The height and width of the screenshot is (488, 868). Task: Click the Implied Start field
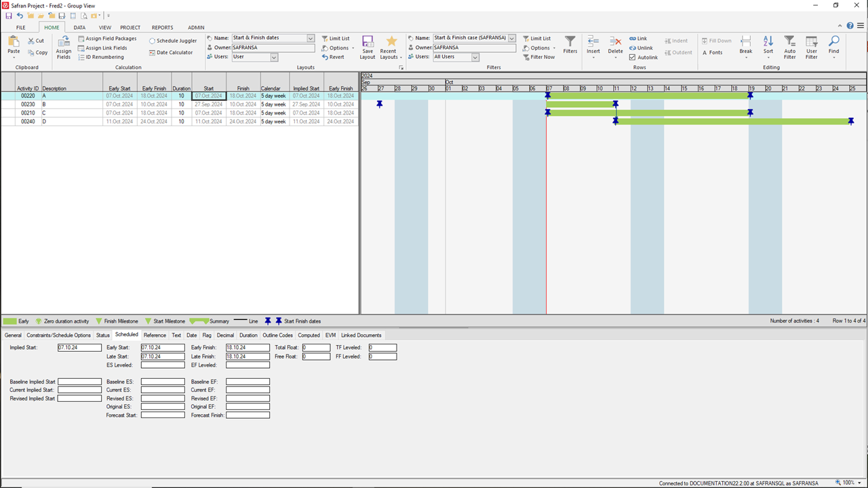[x=79, y=347]
